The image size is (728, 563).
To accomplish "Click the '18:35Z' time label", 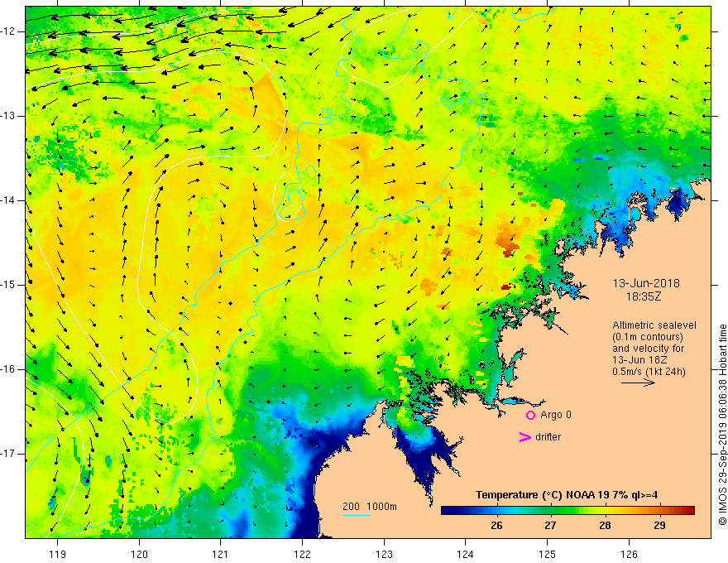I will [644, 296].
